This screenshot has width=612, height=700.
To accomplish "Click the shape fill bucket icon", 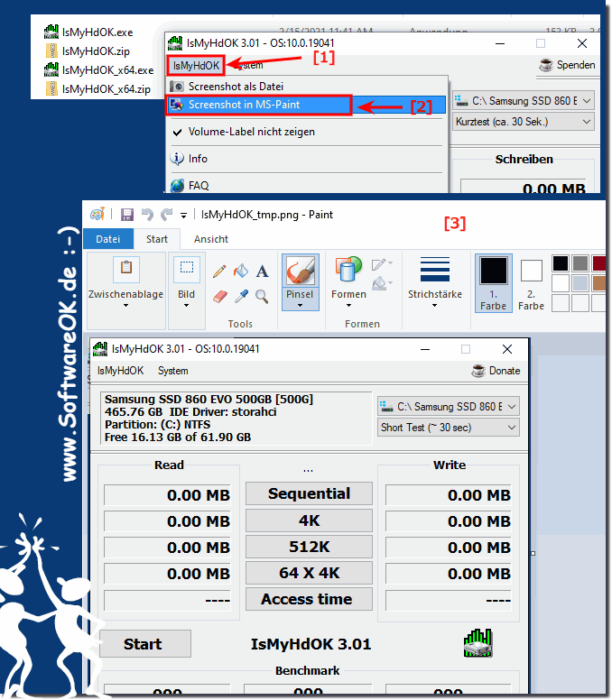I will 379,283.
